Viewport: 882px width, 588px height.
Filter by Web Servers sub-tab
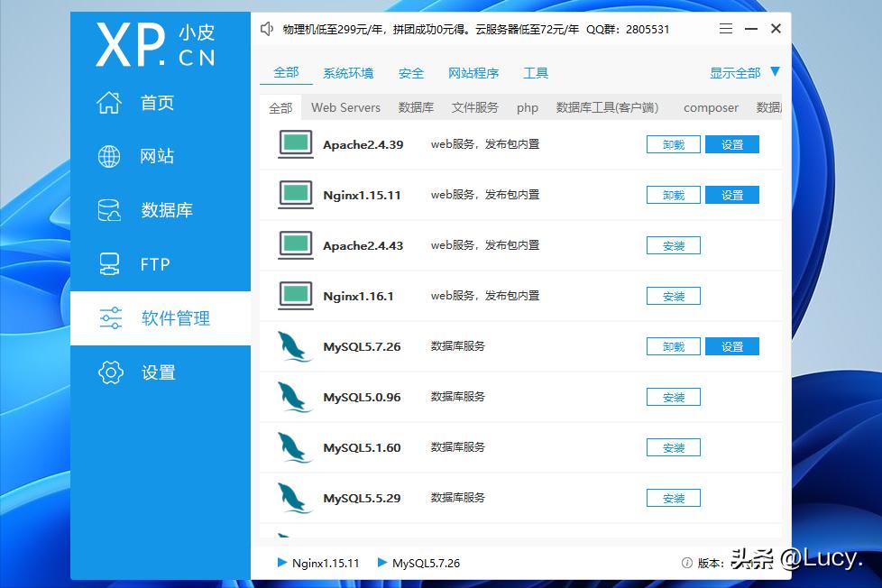(346, 107)
